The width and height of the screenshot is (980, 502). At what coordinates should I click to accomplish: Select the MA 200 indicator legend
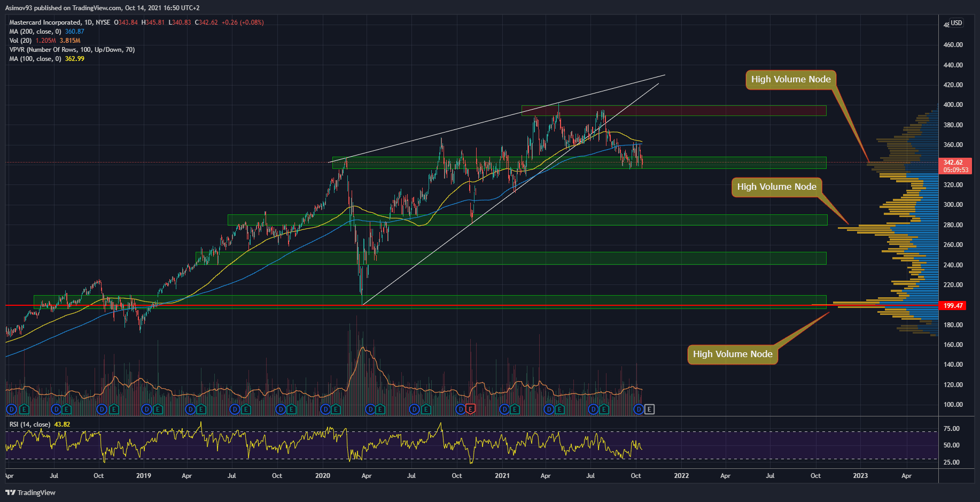click(35, 32)
